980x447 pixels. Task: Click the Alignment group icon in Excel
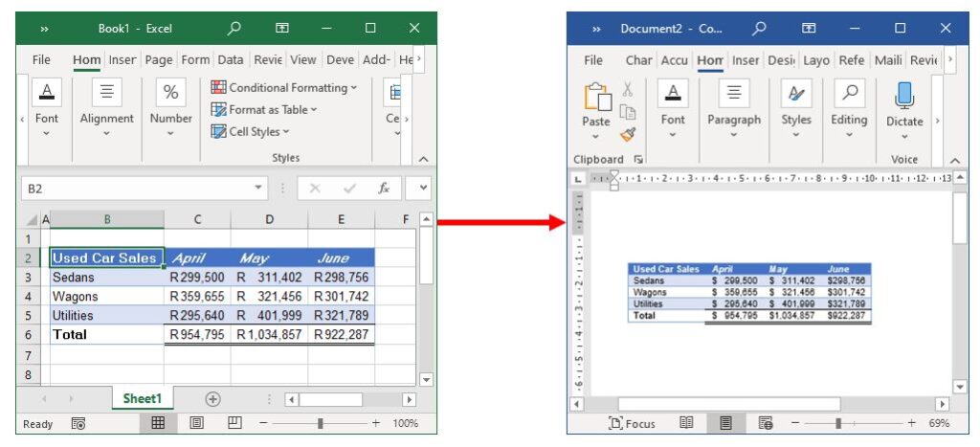pos(107,93)
